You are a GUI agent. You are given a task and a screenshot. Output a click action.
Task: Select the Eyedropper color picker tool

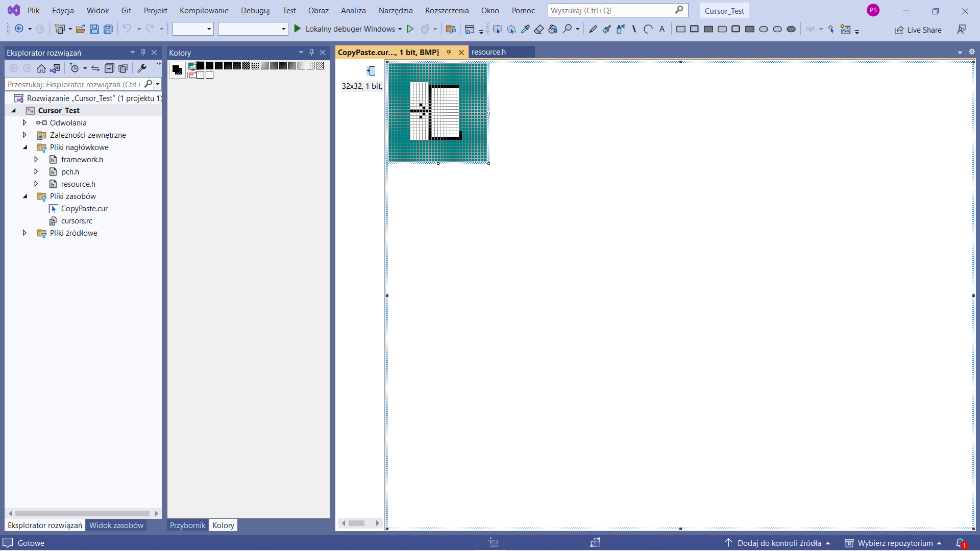525,29
